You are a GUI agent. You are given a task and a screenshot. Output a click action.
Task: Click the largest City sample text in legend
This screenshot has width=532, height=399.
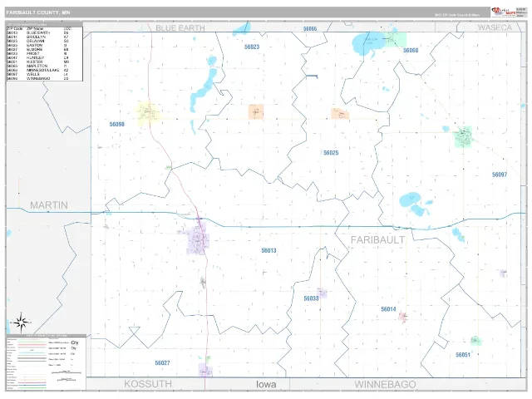tap(74, 342)
